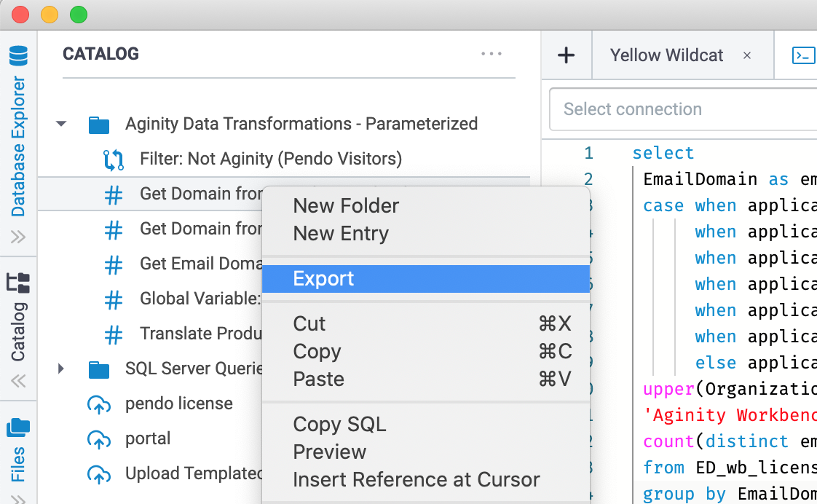Select the portal catalog item
Screen dimensions: 817x504
point(148,438)
